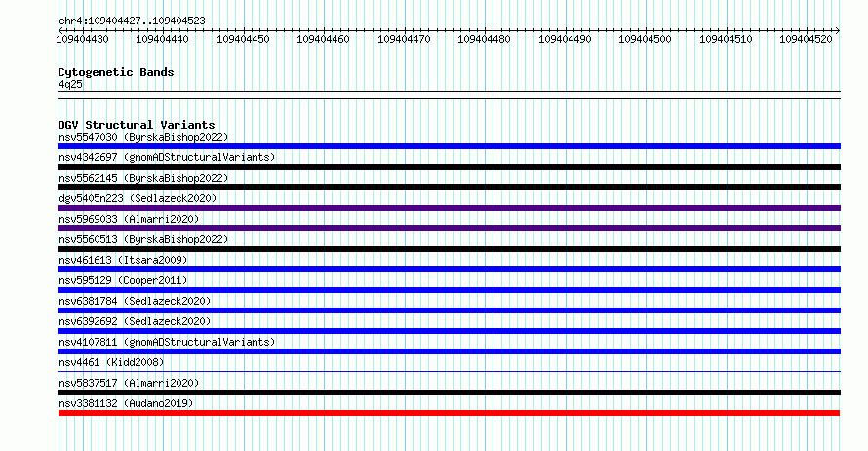
Task: Open variant nsv6392692 (Sedlazeck2020) label
Action: click(x=135, y=321)
